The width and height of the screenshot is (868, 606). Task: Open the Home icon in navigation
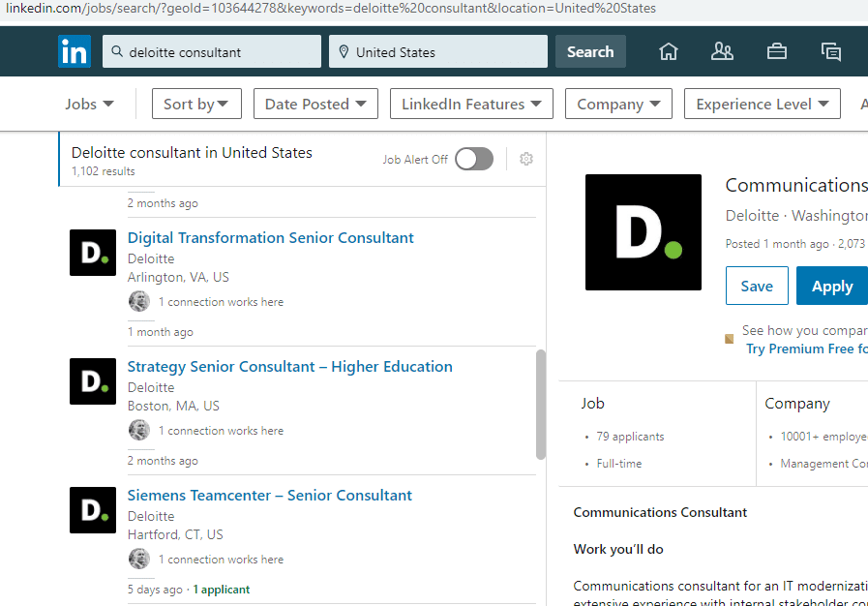point(669,51)
